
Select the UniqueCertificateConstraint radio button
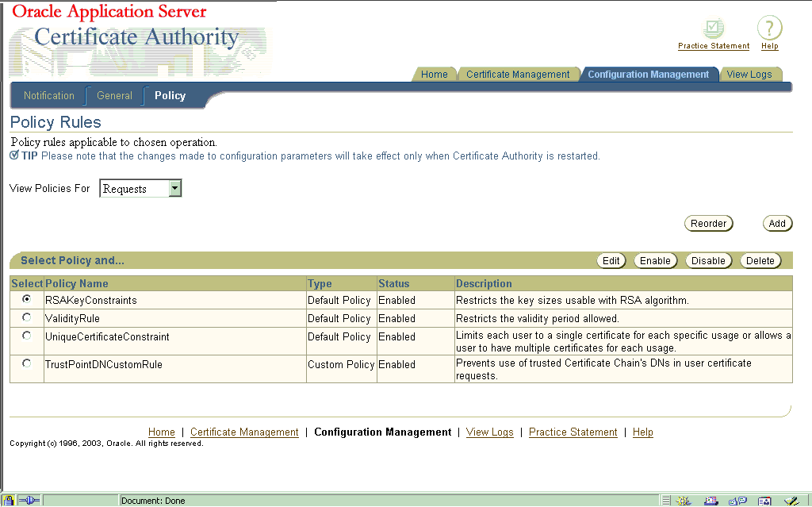pos(26,336)
